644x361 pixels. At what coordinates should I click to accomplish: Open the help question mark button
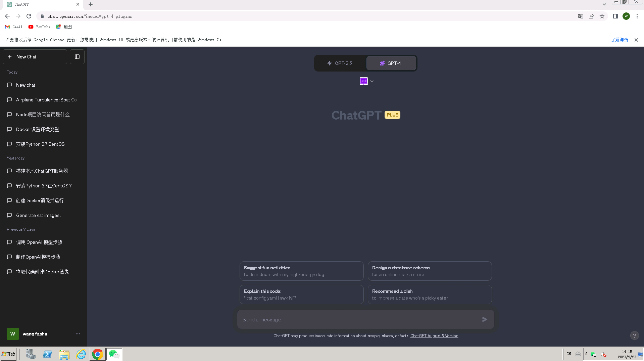point(634,335)
